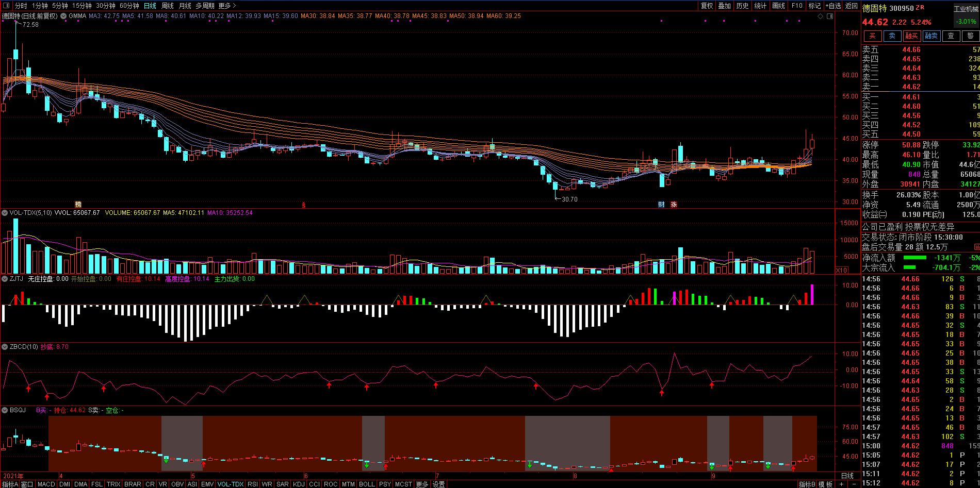
Task: Add stock via +自选 button
Action: point(833,6)
